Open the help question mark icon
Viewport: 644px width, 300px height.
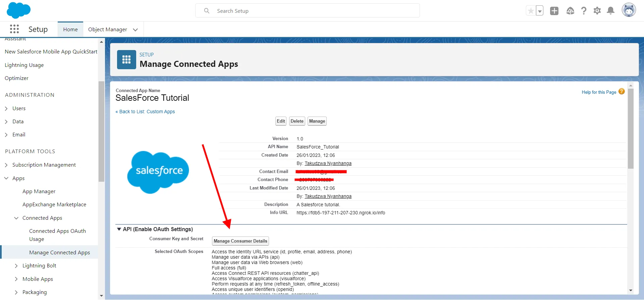(584, 11)
